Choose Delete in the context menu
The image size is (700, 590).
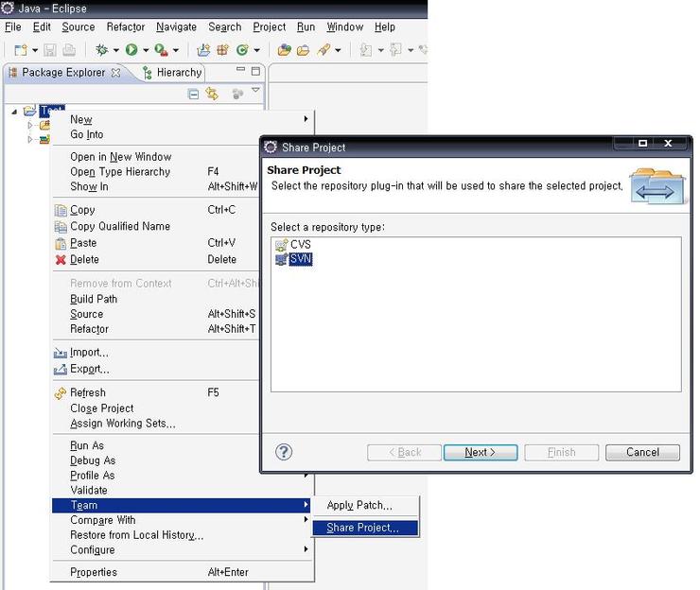pos(156,259)
